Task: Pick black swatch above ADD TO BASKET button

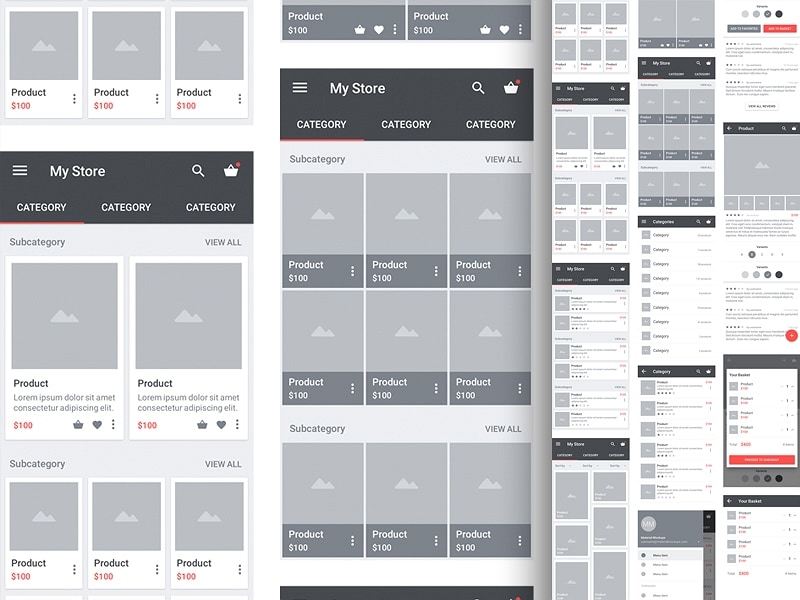Action: (779, 14)
